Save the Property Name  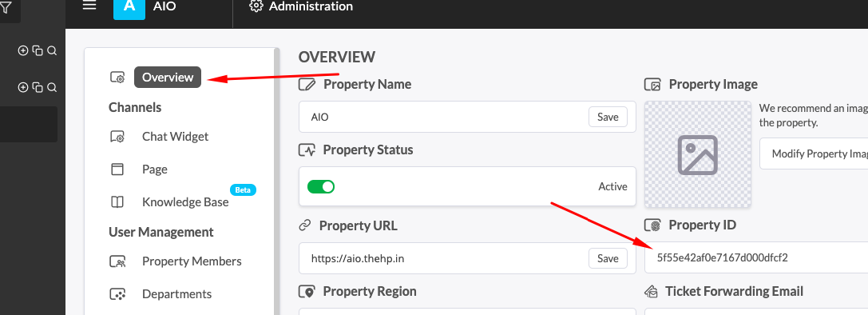coord(607,117)
